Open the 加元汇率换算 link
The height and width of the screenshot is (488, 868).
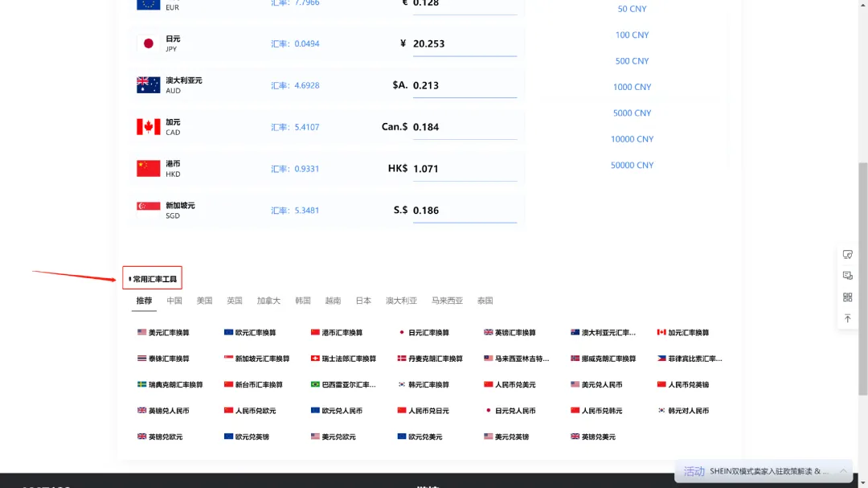683,332
